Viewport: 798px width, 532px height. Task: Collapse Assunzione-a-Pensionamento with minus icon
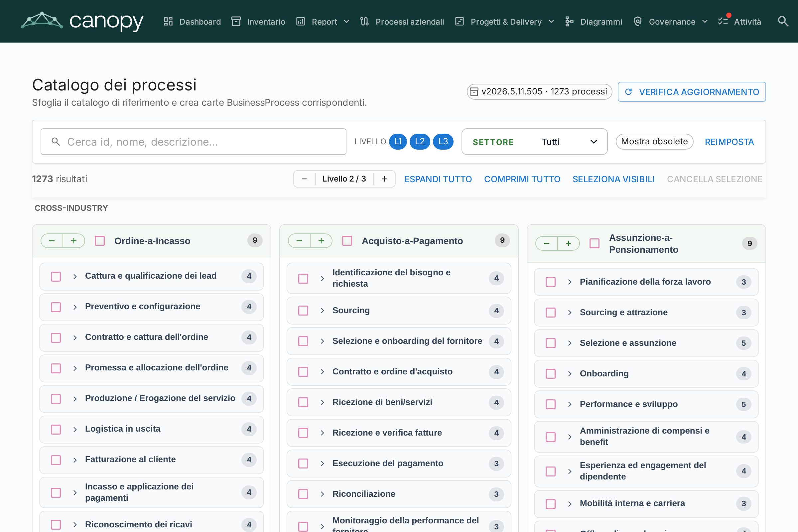(x=547, y=244)
